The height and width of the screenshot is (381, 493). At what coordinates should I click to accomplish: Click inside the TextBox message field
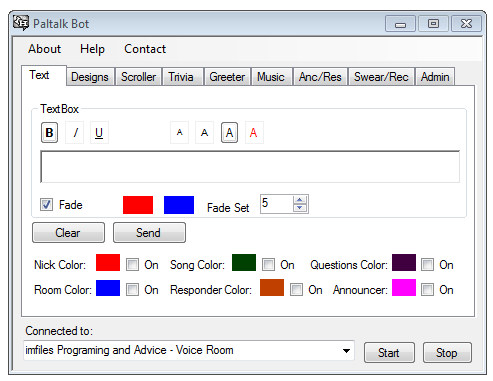(x=250, y=167)
